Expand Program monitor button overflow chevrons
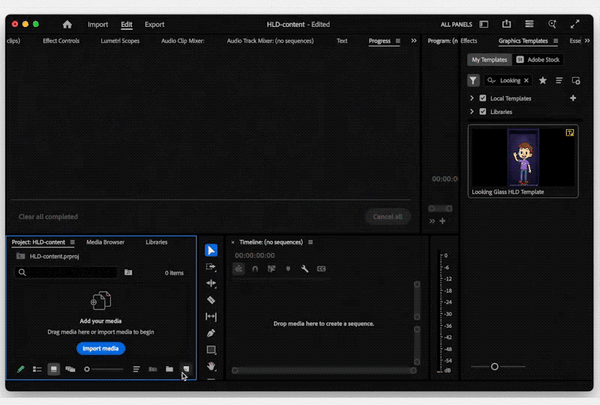The image size is (600, 405). pyautogui.click(x=432, y=221)
